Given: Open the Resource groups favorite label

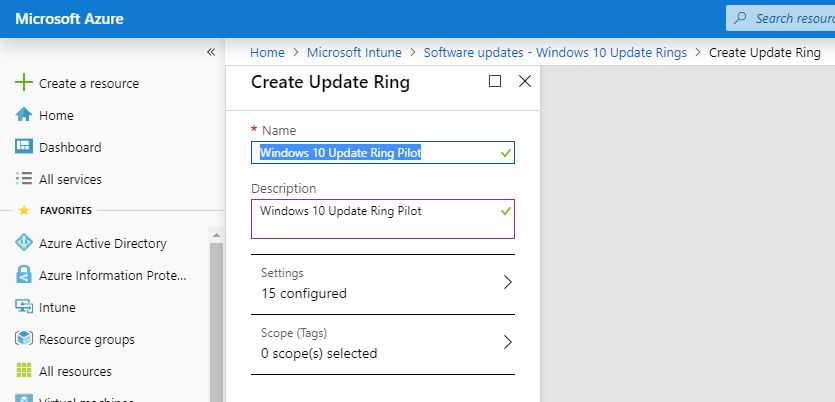Looking at the screenshot, I should coord(87,340).
